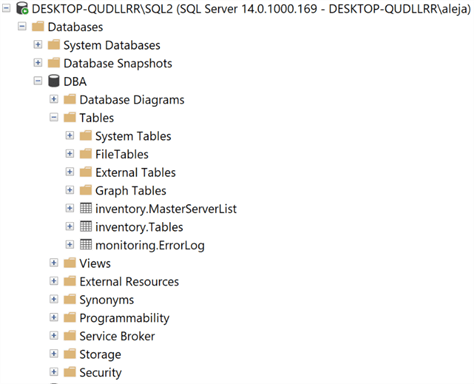Select the Databases label
This screenshot has height=384, width=474.
coord(75,27)
